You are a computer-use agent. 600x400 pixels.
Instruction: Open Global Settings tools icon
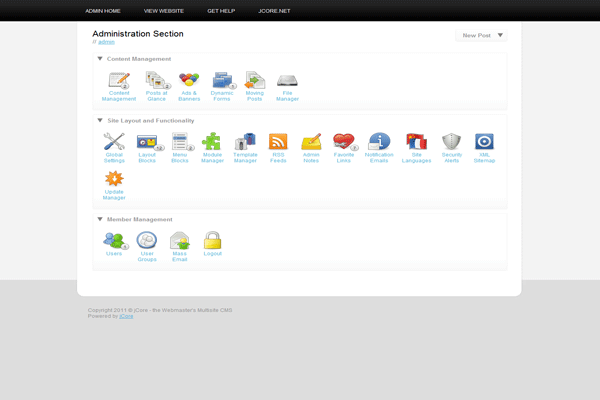pyautogui.click(x=114, y=142)
